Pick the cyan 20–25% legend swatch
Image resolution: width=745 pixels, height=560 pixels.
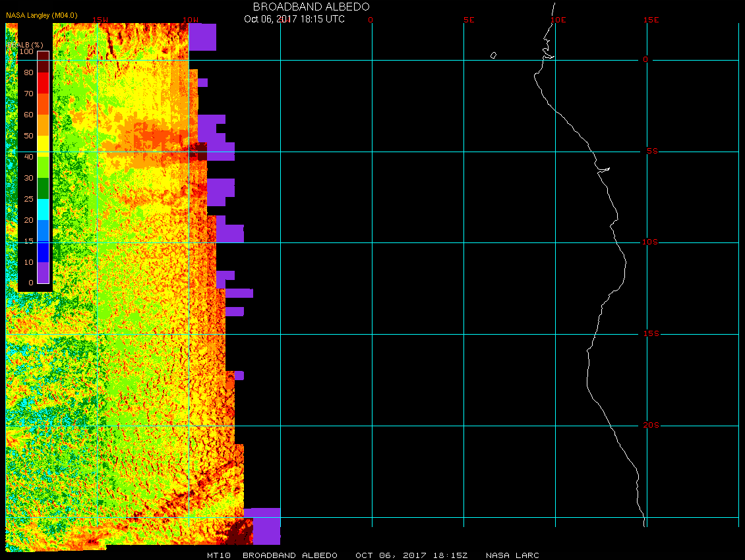pyautogui.click(x=43, y=210)
